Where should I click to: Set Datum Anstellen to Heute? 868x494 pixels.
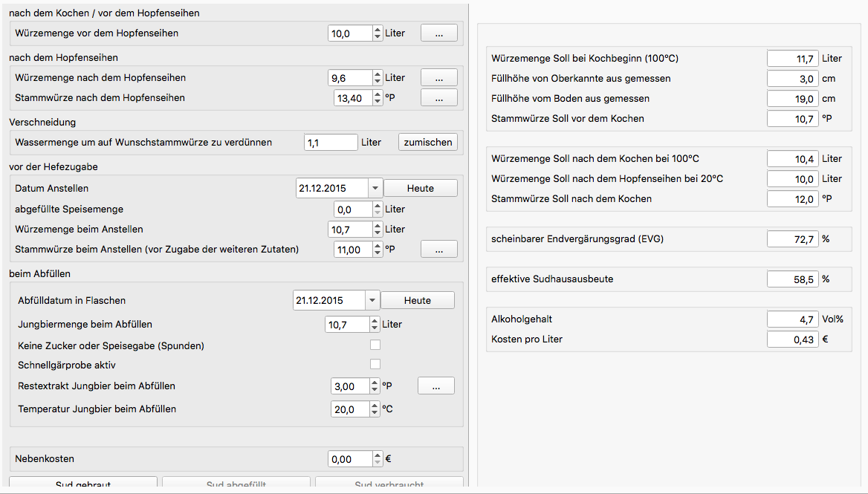[x=420, y=189]
